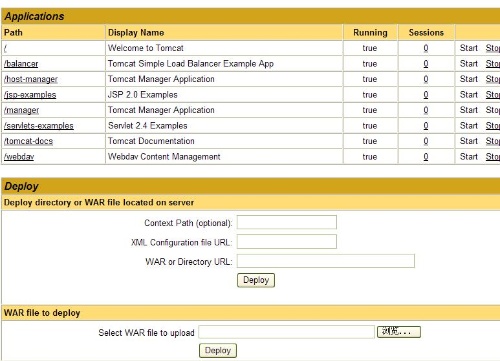Open the /tomcat-docs application link
Screen dimensions: 500x361
[28, 141]
